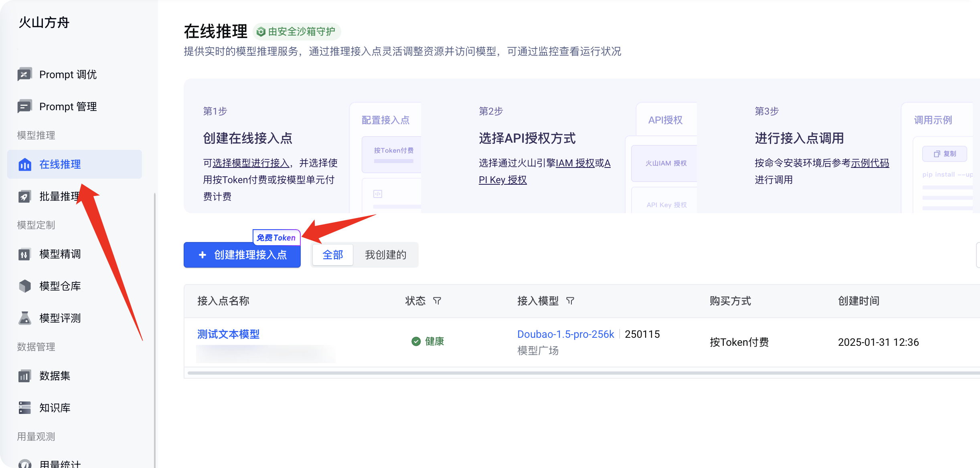This screenshot has height=468, width=980.
Task: Click the Doubao-1.5-pro-256k model link
Action: click(x=565, y=334)
